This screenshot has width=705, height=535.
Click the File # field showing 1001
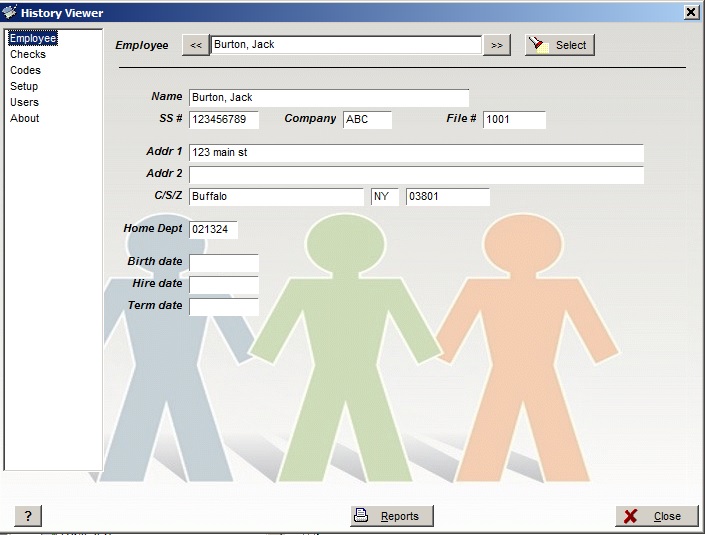[x=514, y=120]
